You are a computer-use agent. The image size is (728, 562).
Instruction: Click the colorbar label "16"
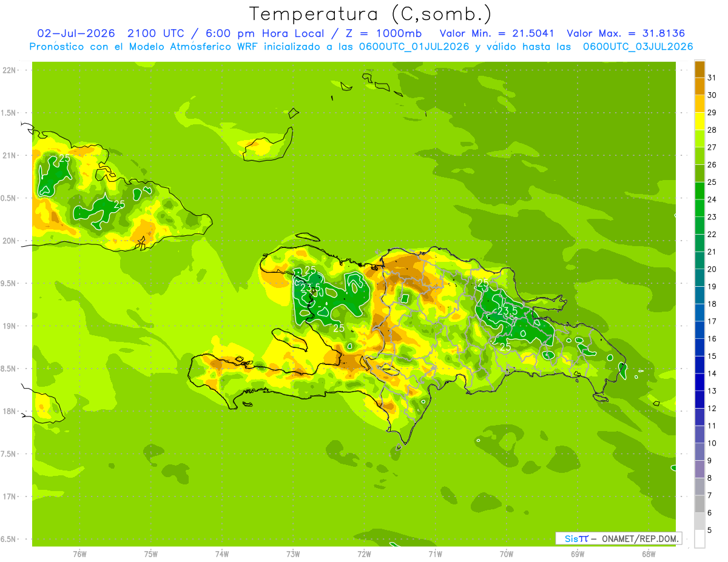pos(712,339)
